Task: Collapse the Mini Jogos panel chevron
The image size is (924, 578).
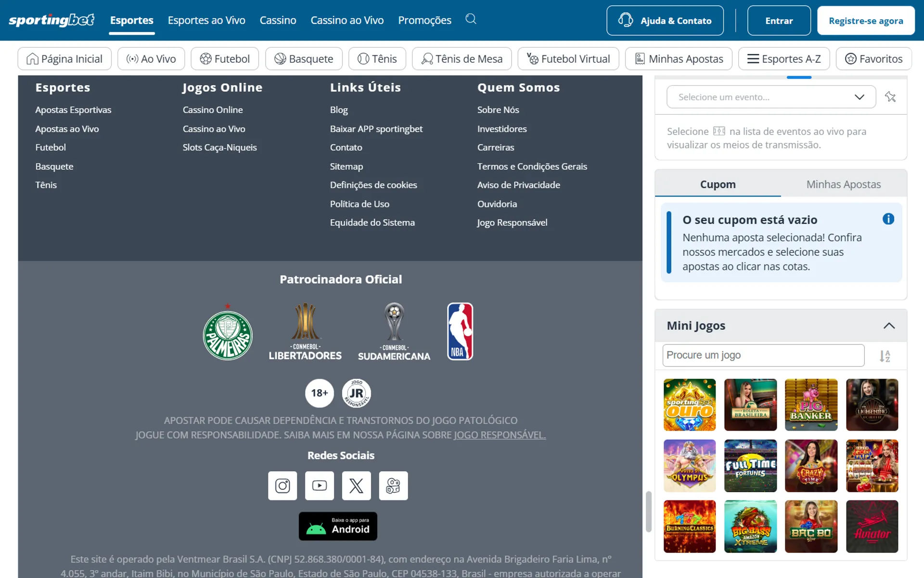Action: tap(889, 326)
